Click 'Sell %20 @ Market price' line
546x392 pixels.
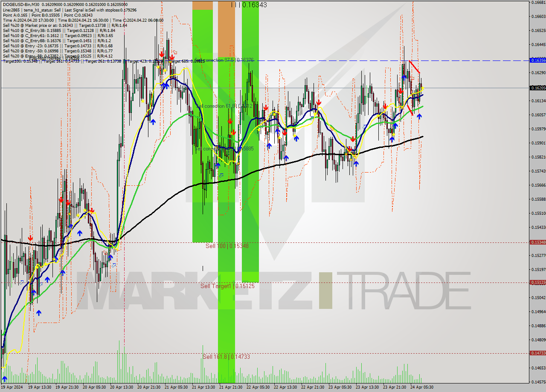click(x=65, y=25)
